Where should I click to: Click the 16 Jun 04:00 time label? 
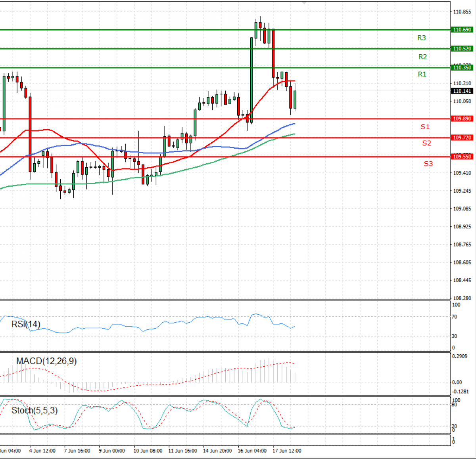pyautogui.click(x=252, y=451)
